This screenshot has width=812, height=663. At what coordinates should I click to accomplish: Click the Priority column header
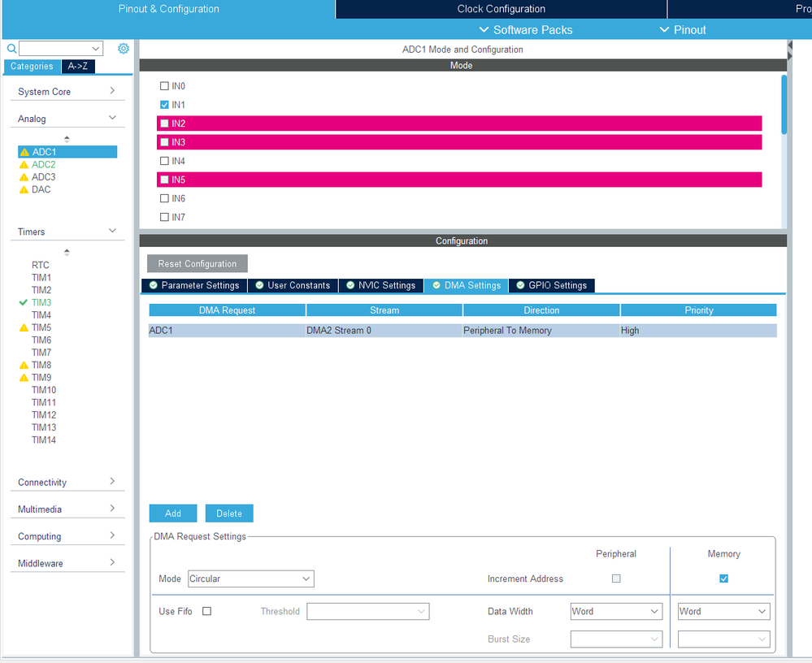click(698, 310)
